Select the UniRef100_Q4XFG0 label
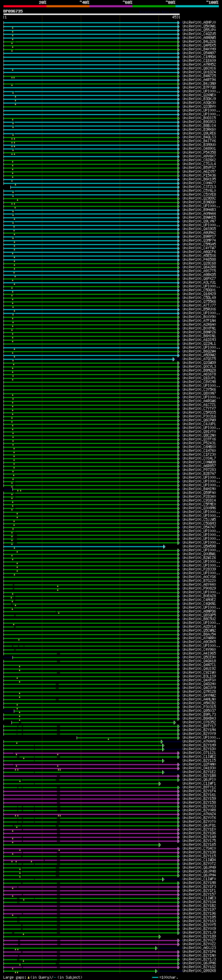 199,680
